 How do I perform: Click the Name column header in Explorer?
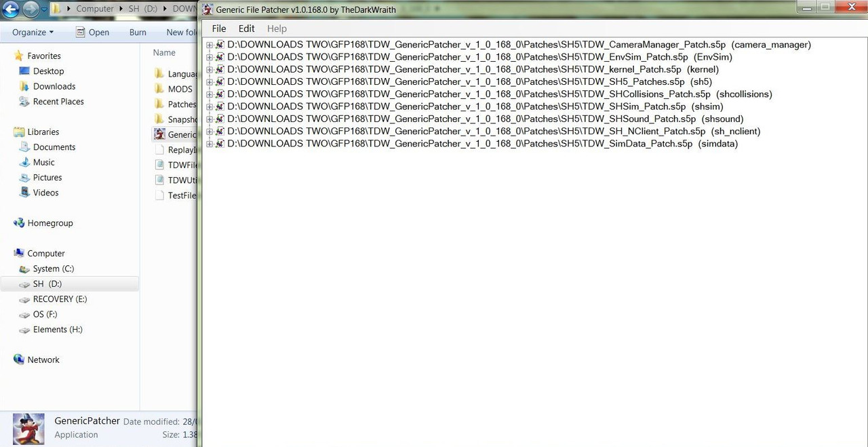[x=164, y=52]
